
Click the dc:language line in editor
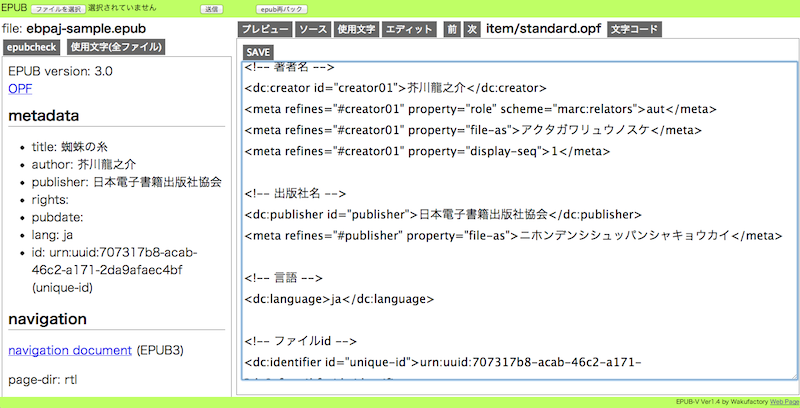(x=338, y=298)
